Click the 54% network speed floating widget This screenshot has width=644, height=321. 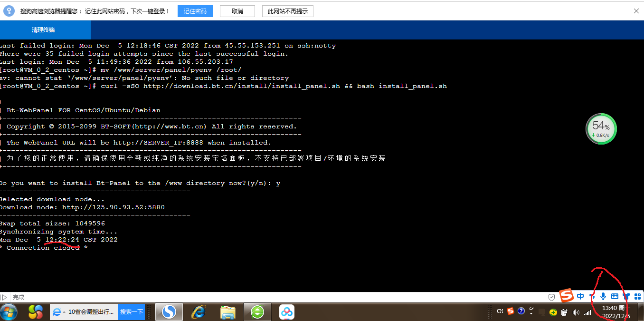601,129
